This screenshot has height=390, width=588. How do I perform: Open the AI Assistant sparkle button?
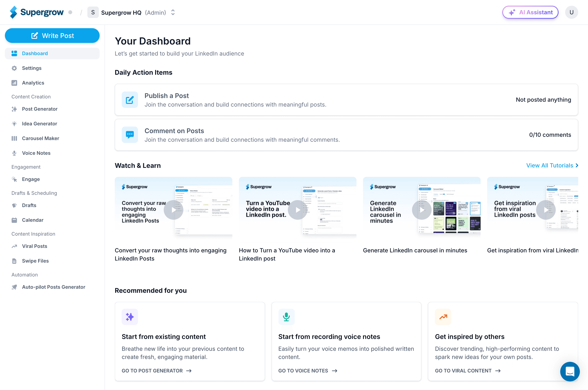coord(530,12)
